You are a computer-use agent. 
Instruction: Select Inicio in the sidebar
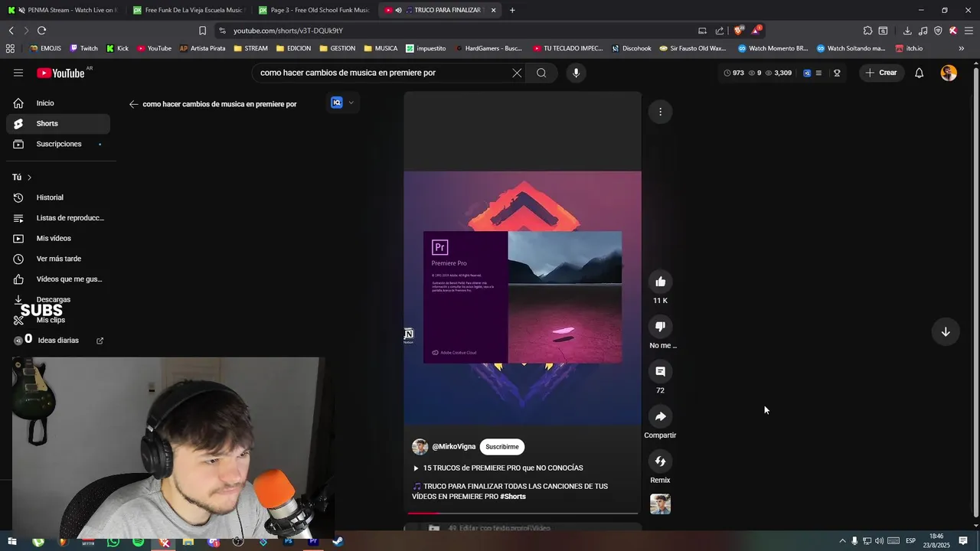(x=58, y=103)
